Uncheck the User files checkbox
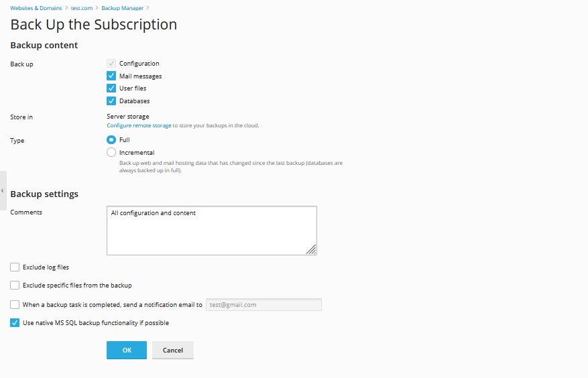 coord(111,88)
